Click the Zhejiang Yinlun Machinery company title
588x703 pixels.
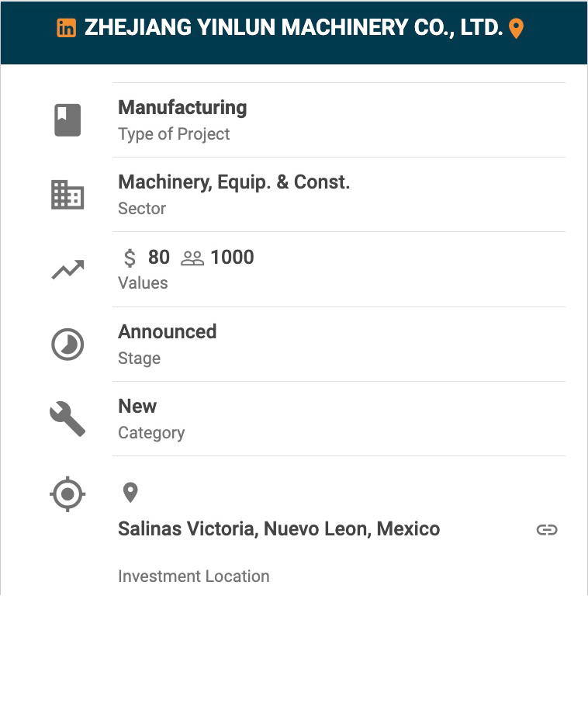(x=293, y=28)
